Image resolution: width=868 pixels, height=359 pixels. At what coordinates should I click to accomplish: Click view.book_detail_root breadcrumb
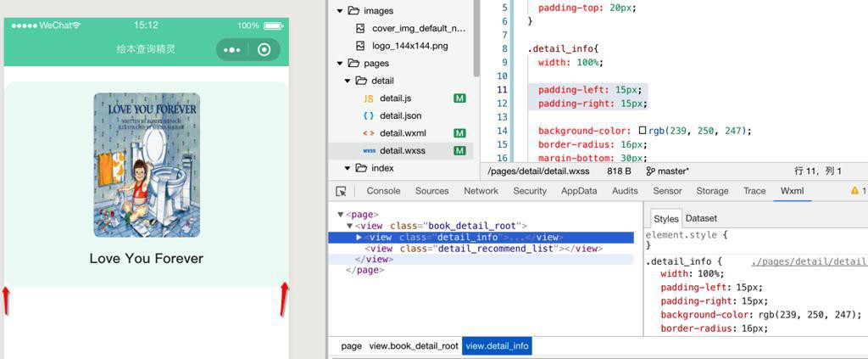pos(414,345)
